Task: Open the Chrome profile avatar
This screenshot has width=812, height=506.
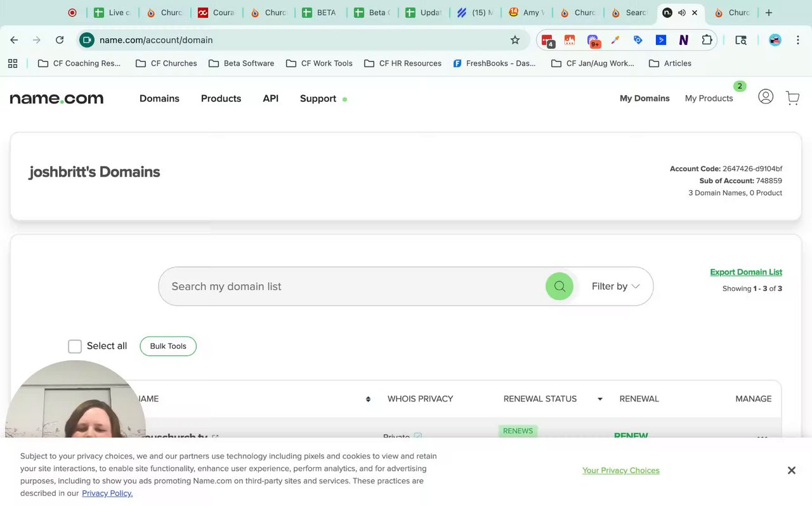Action: pyautogui.click(x=775, y=40)
